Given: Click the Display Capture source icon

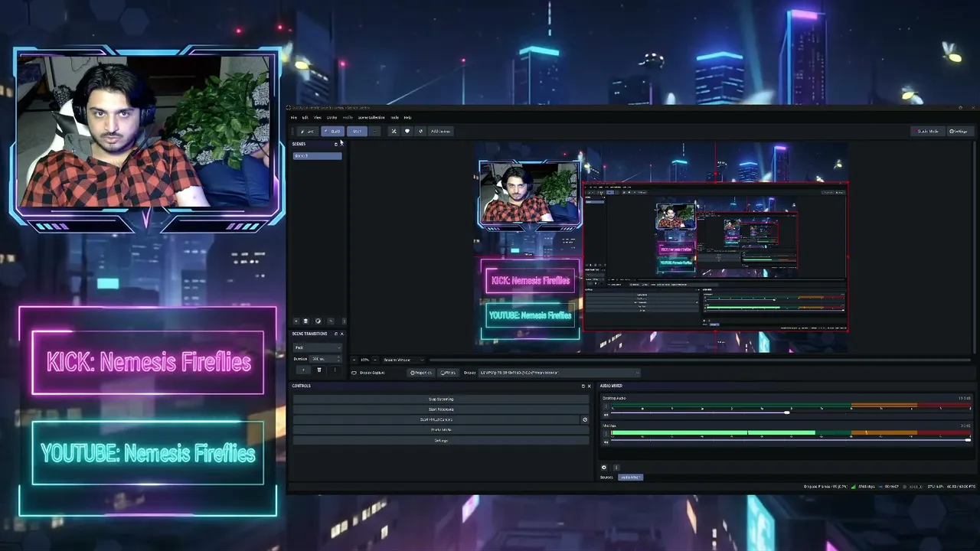Looking at the screenshot, I should point(354,373).
